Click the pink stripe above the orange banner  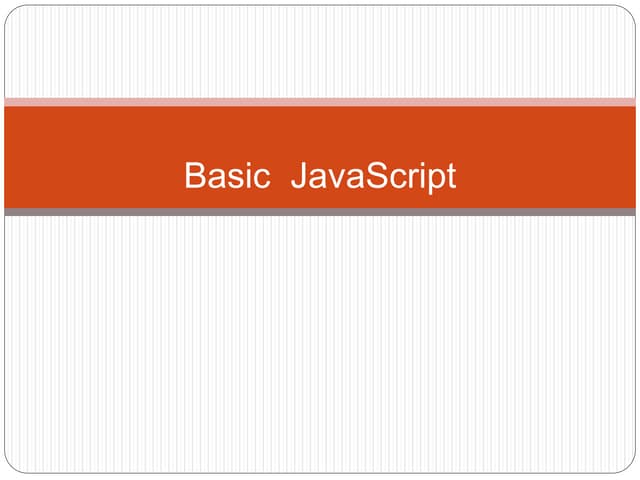(x=320, y=101)
